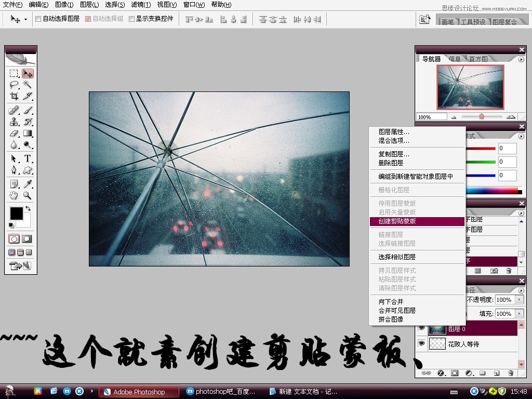Select the Lasso tool
532x399 pixels.
[x=14, y=85]
